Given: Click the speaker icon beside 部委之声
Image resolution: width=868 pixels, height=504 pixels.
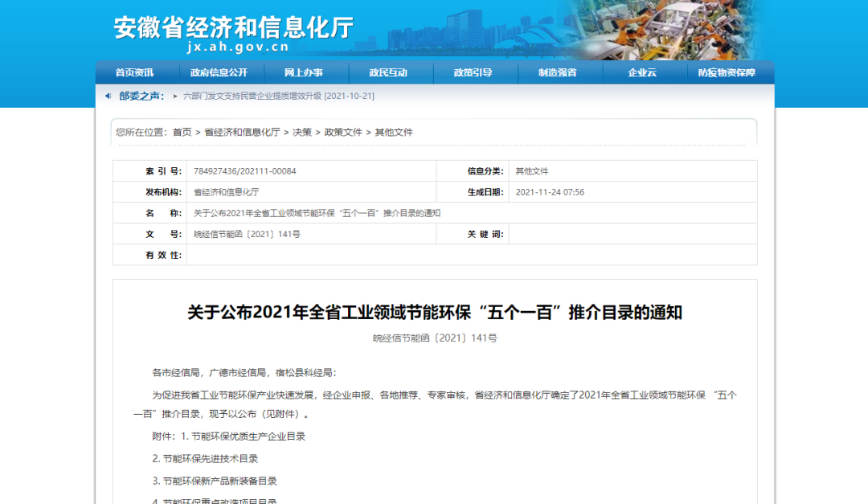Looking at the screenshot, I should [109, 96].
